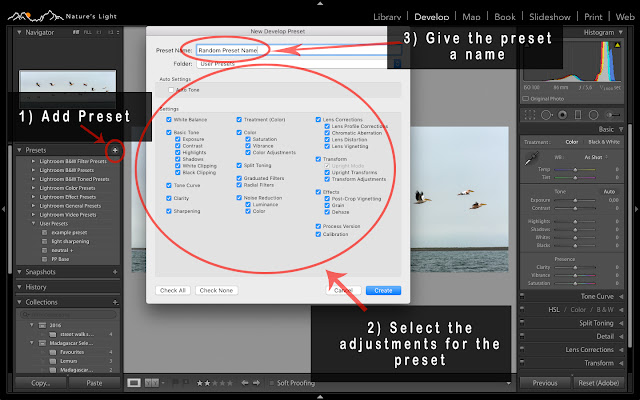Adjust the Exposure slider
Screen dimensions: 640x400
(x=575, y=200)
